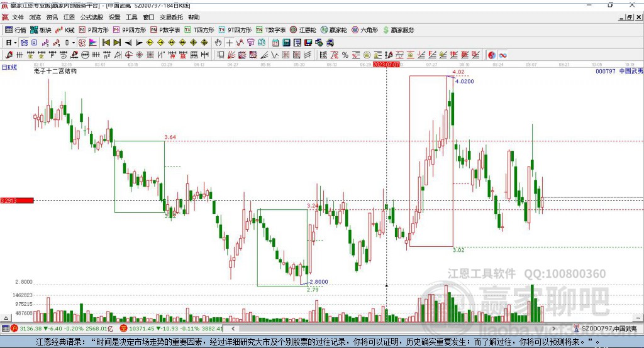The height and width of the screenshot is (348, 644).
Task: Open the 板块 sector view
Action: (x=40, y=30)
